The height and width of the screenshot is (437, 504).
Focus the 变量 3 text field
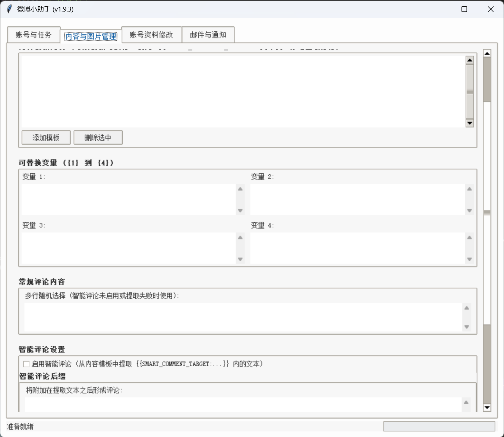tap(129, 248)
